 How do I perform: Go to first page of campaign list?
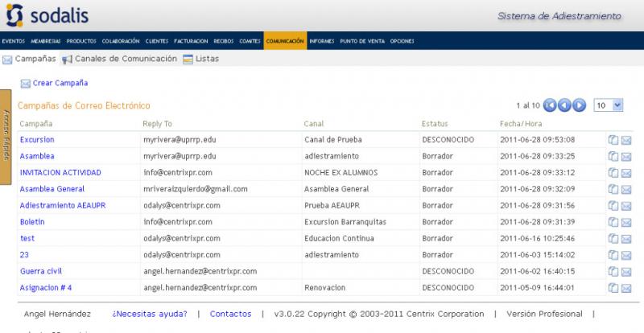pos(551,105)
